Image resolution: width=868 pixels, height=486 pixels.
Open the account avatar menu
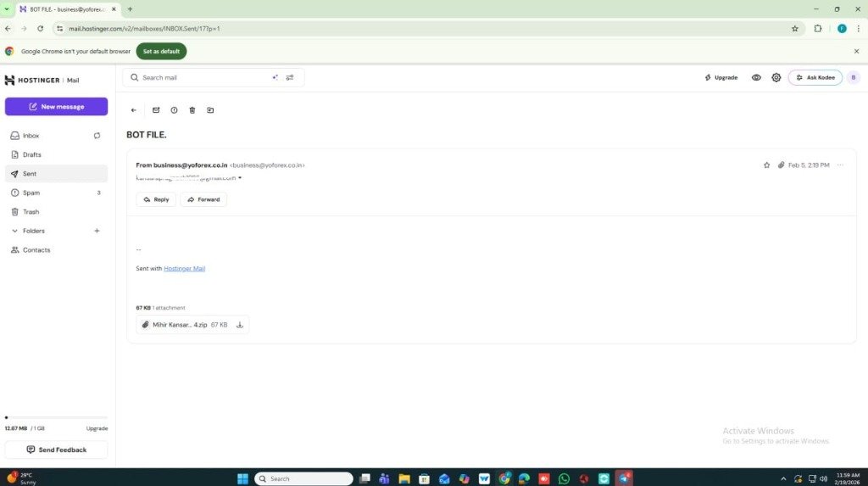click(853, 77)
